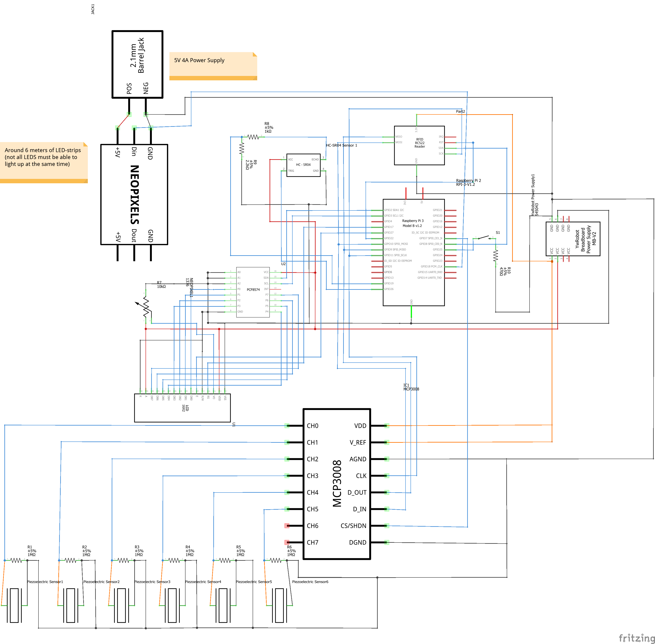Screen dimensions: 655x644
Task: Select the HC-SR04 ultrasonic sensor symbol
Action: tap(303, 165)
